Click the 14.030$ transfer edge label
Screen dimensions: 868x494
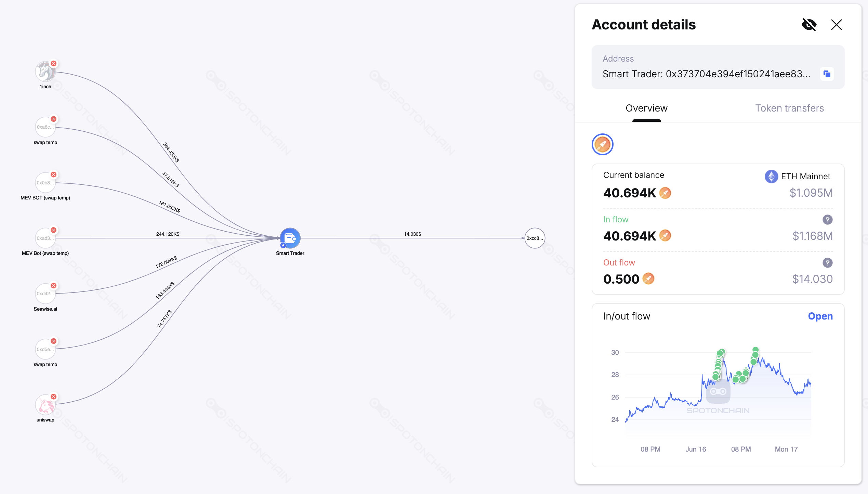pos(412,234)
